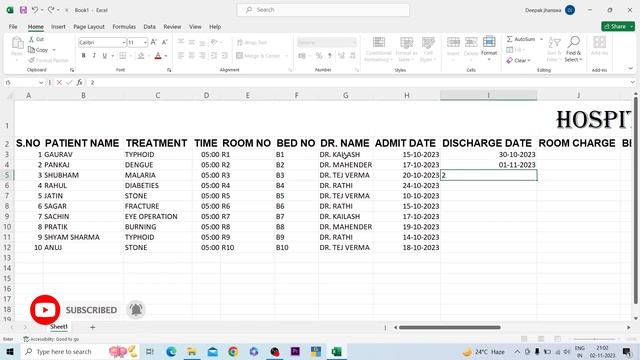Open the Task View taskbar icon
640x360 pixels.
[x=149, y=351]
